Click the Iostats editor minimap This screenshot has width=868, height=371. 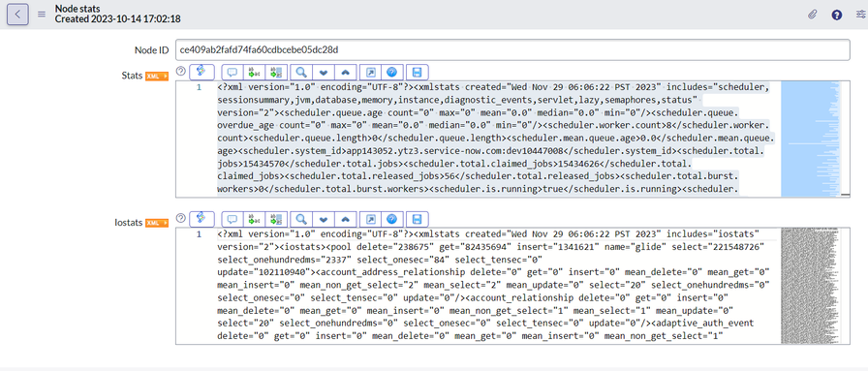click(x=811, y=286)
